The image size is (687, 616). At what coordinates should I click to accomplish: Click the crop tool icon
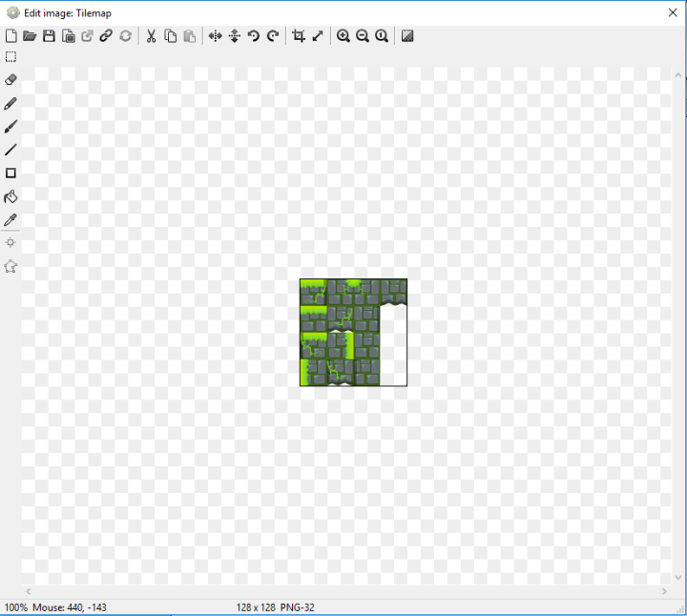[x=299, y=36]
